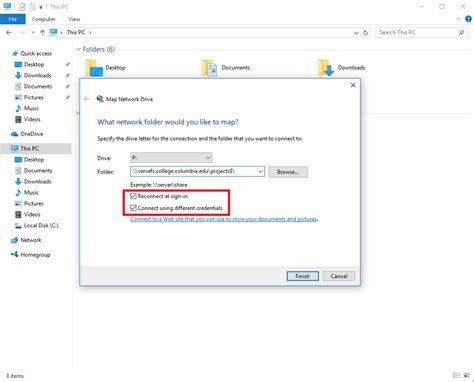Collapse the Folders (6) group
The width and height of the screenshot is (474, 382).
[78, 49]
